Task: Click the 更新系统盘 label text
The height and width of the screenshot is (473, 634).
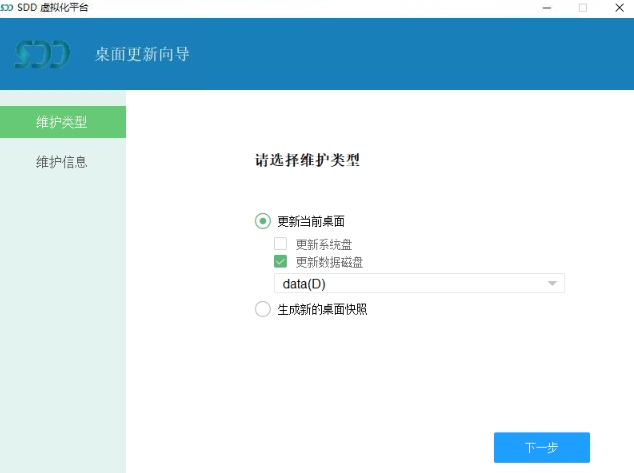Action: 323,243
